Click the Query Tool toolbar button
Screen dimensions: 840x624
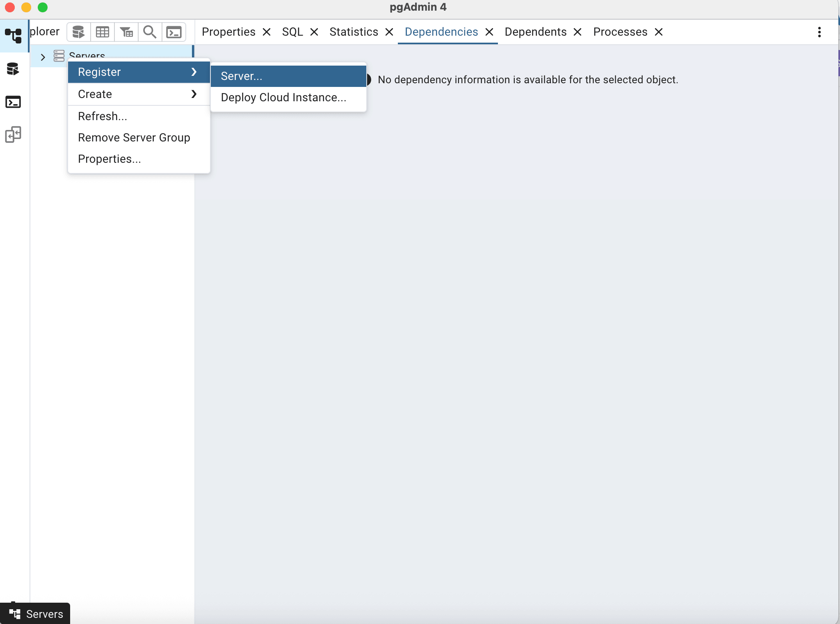(x=78, y=32)
